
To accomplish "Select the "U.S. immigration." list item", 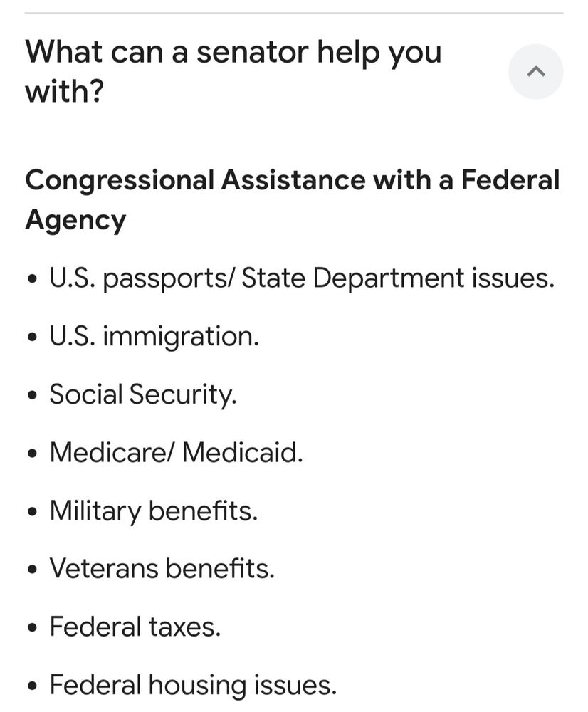I will pyautogui.click(x=154, y=337).
